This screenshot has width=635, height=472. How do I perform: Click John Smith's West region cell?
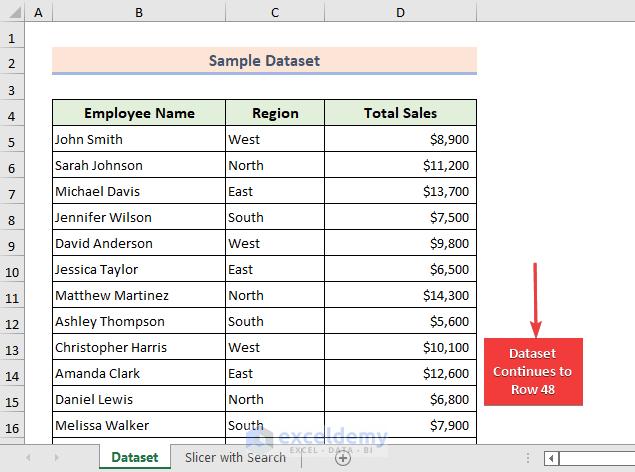click(275, 139)
